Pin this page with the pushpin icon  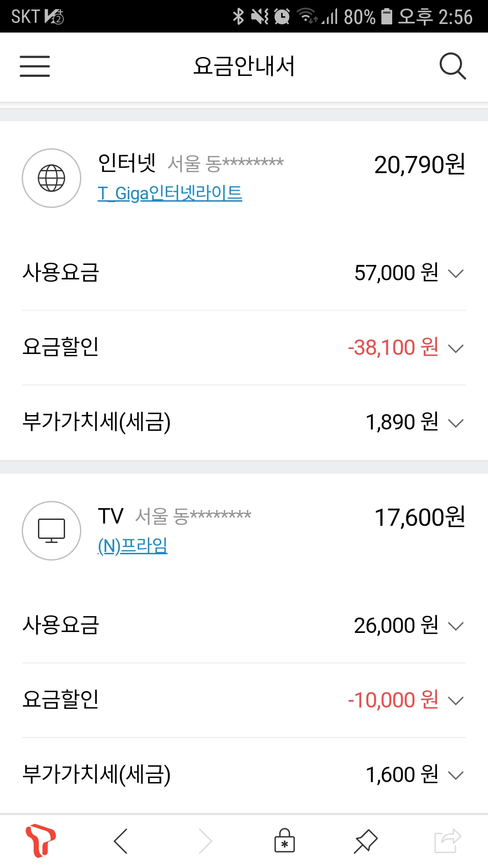click(365, 841)
